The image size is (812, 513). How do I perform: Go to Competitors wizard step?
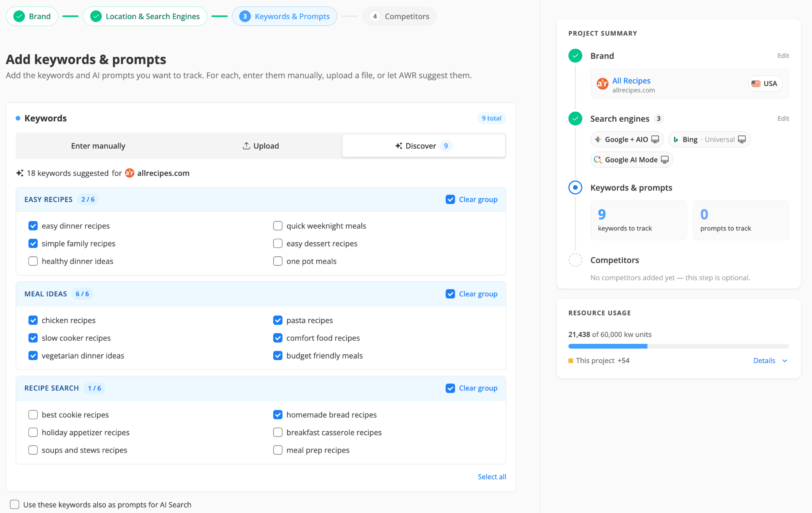399,16
